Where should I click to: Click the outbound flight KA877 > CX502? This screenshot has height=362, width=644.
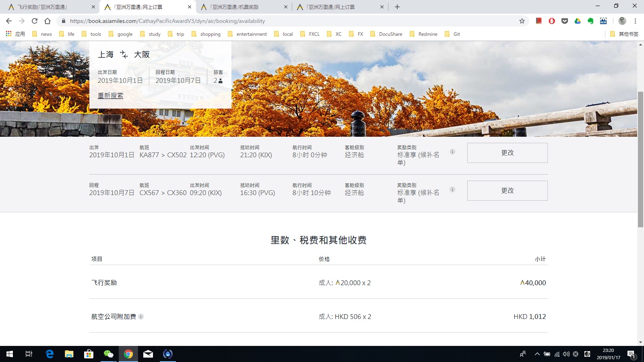[163, 155]
